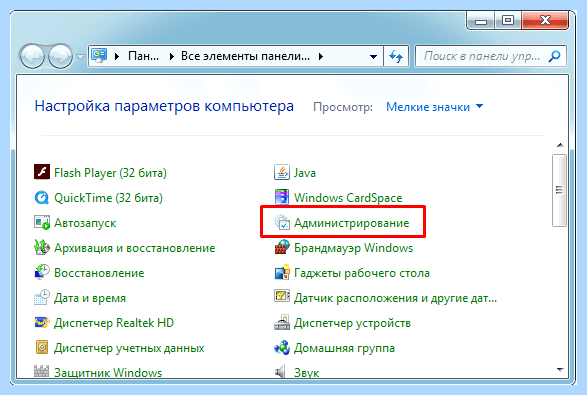Click the scrollbar down arrow
This screenshot has width=587, height=395.
tap(560, 370)
